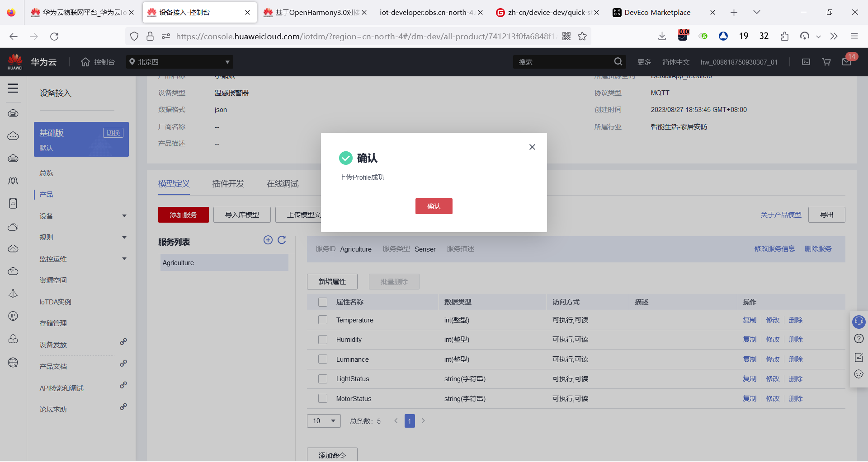The height and width of the screenshot is (462, 868).
Task: Click 删除 for the MotorStatus property
Action: (796, 398)
